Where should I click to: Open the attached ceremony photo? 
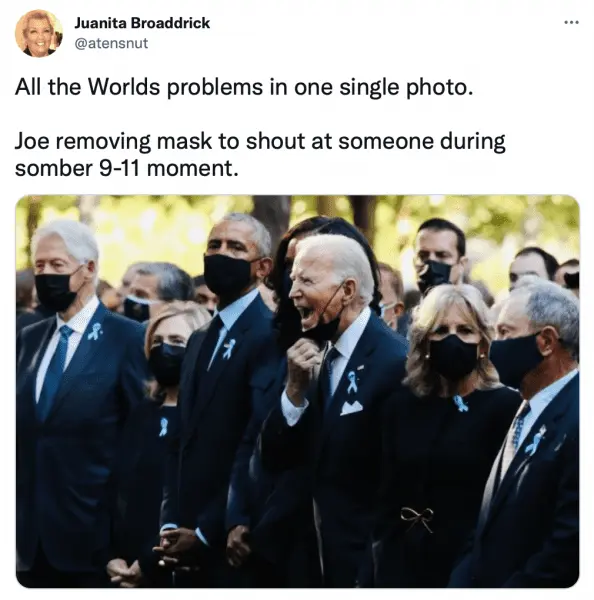pyautogui.click(x=297, y=391)
